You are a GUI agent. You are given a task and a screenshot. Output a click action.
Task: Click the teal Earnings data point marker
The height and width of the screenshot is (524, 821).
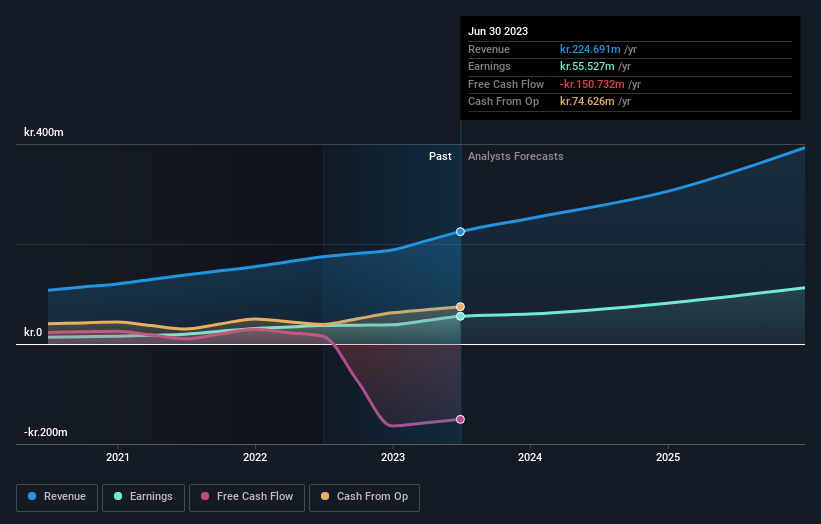(x=460, y=316)
